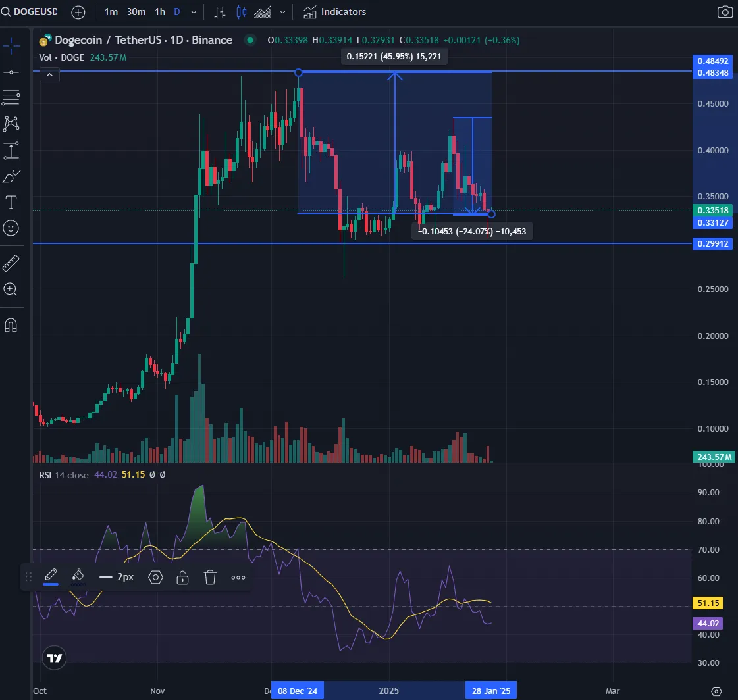Click the +0.00121 (+0.36%) change value
This screenshot has height=700, width=738.
481,40
